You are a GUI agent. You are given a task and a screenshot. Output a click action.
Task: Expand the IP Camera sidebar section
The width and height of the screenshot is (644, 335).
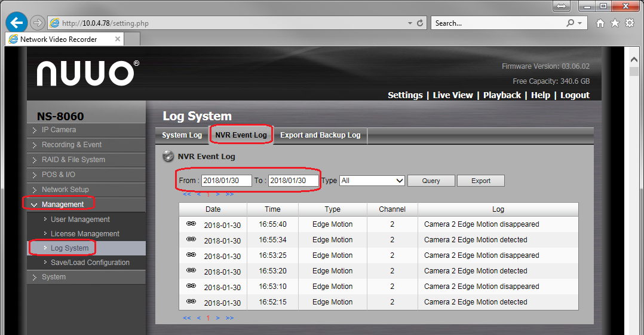pos(59,130)
